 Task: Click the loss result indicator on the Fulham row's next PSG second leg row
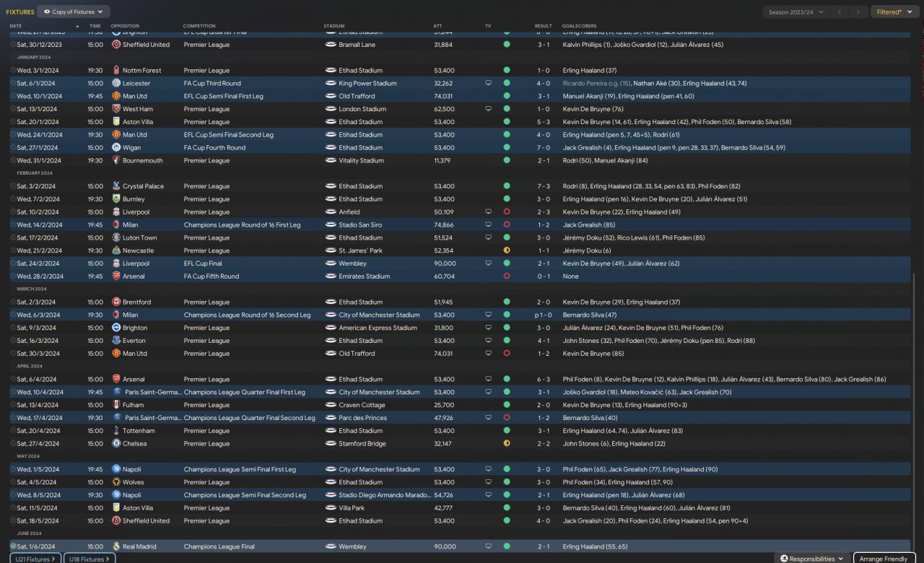(x=507, y=418)
